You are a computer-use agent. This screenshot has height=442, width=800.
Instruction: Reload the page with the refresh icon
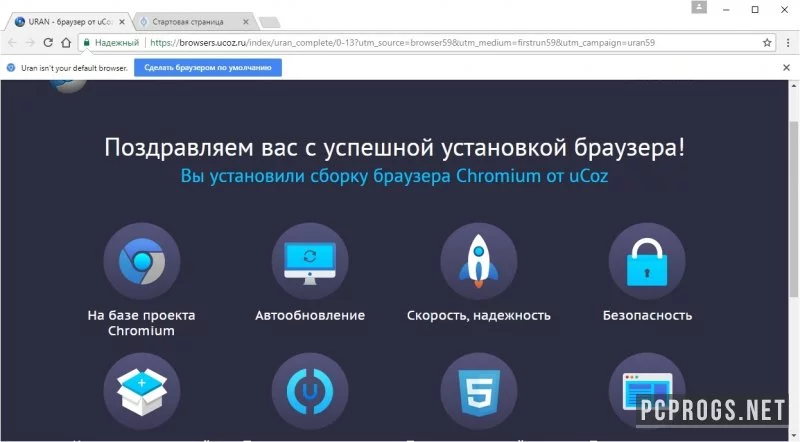[48, 43]
